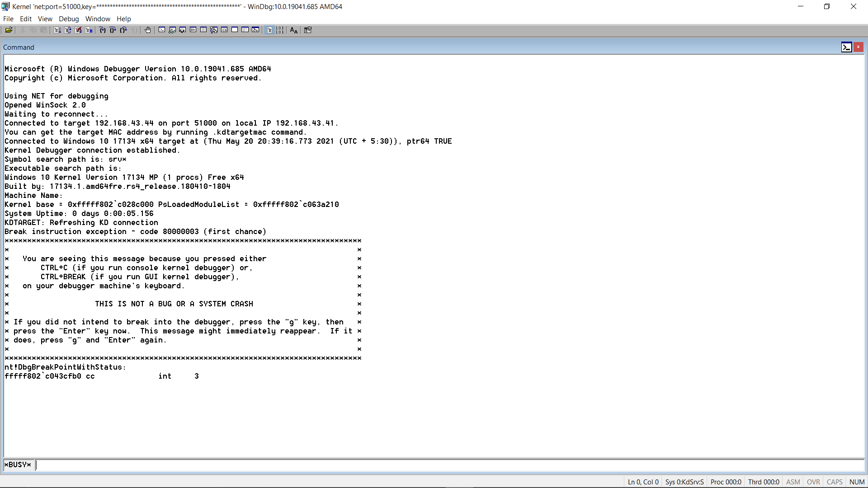868x488 pixels.
Task: Open the Edit menu
Action: pos(26,19)
